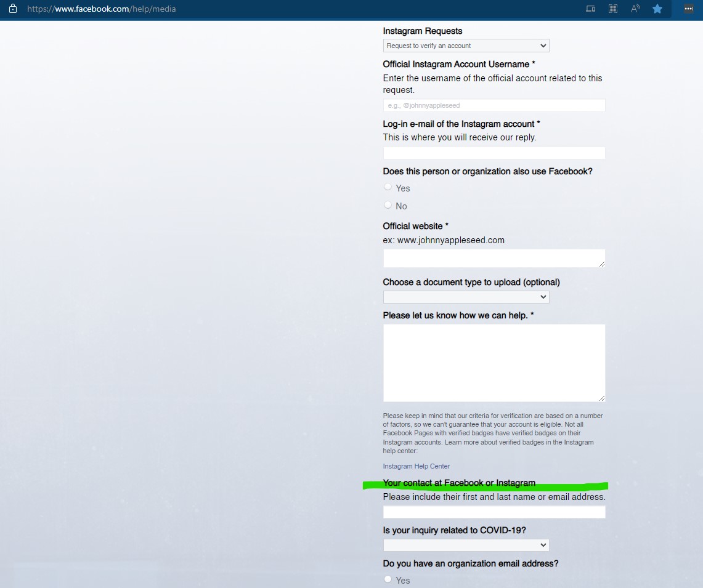Click 'Log-in e-mail of the Instagram account *' label
The height and width of the screenshot is (588, 703).
(461, 124)
